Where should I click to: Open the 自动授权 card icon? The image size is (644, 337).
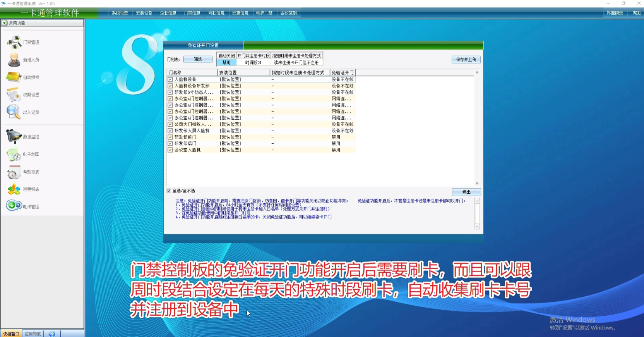point(14,77)
